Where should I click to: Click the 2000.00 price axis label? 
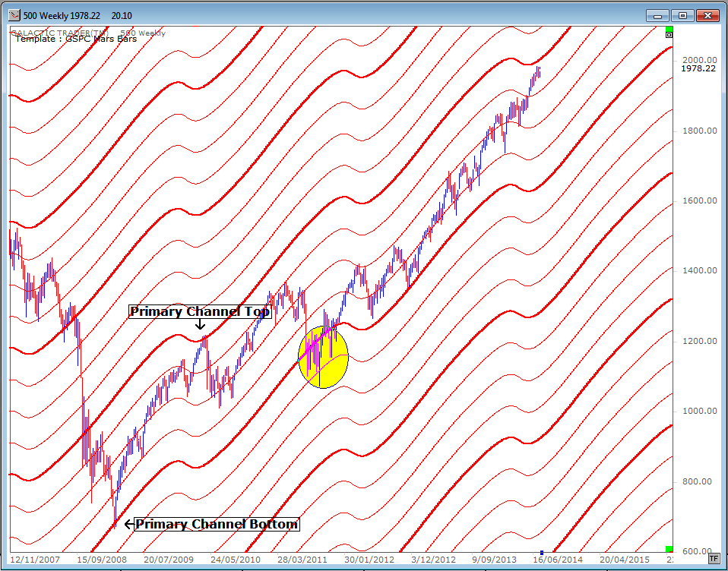[x=699, y=60]
